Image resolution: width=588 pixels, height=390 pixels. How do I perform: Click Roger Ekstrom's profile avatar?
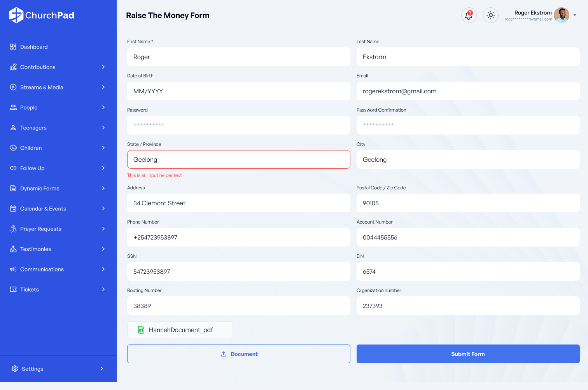[x=561, y=16]
